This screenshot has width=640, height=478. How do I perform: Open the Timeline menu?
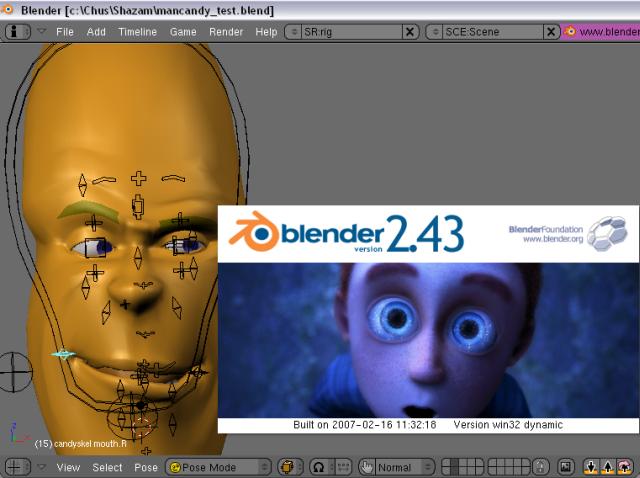pos(138,32)
